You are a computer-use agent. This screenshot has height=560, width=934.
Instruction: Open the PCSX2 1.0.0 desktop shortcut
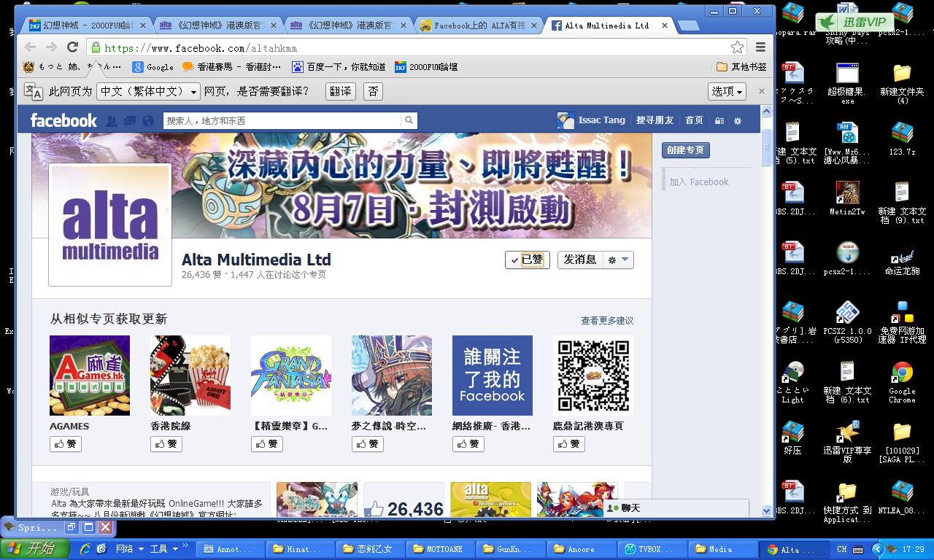pyautogui.click(x=847, y=322)
